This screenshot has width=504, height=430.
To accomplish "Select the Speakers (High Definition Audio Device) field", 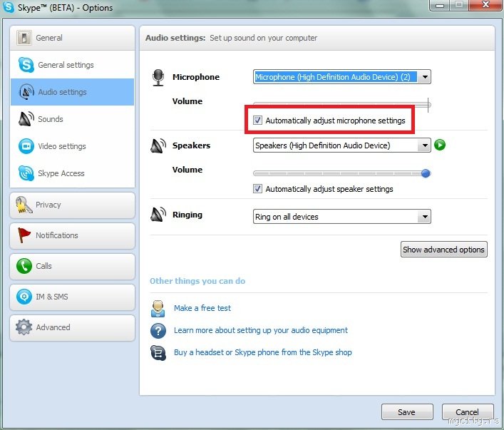I will coord(342,145).
